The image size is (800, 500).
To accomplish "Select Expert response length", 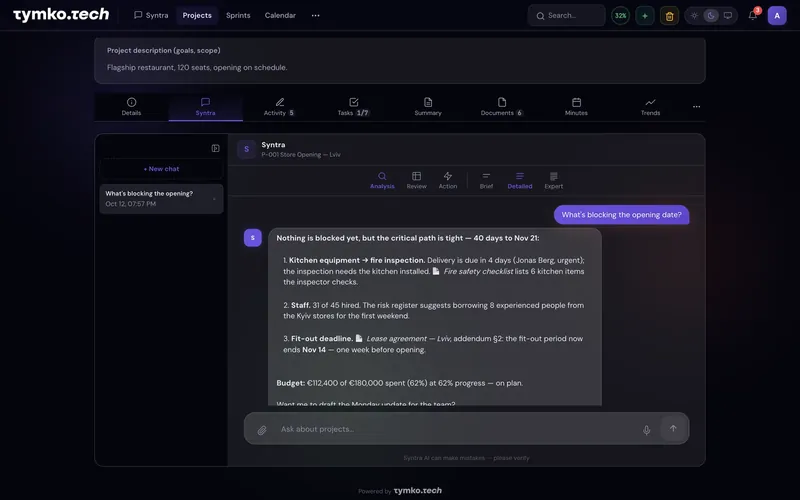I will pos(554,181).
